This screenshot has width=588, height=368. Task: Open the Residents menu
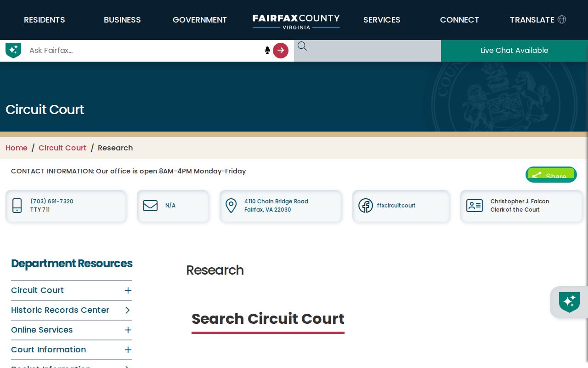tap(45, 20)
